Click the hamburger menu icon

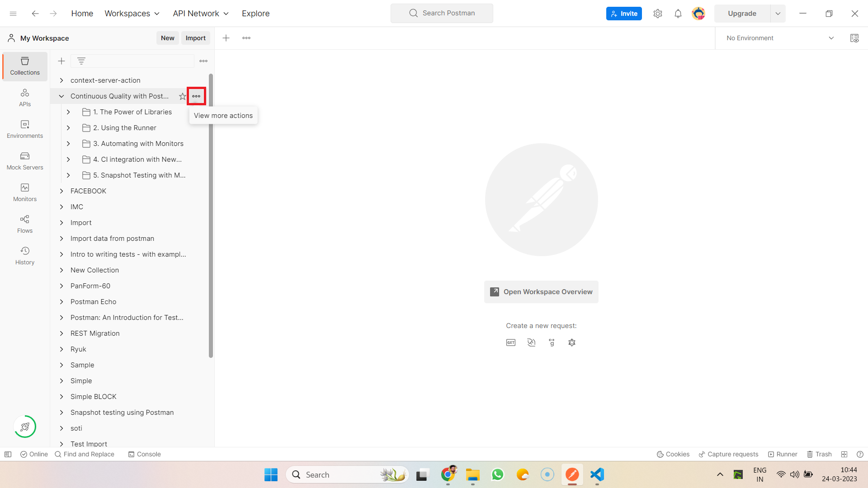pyautogui.click(x=13, y=14)
